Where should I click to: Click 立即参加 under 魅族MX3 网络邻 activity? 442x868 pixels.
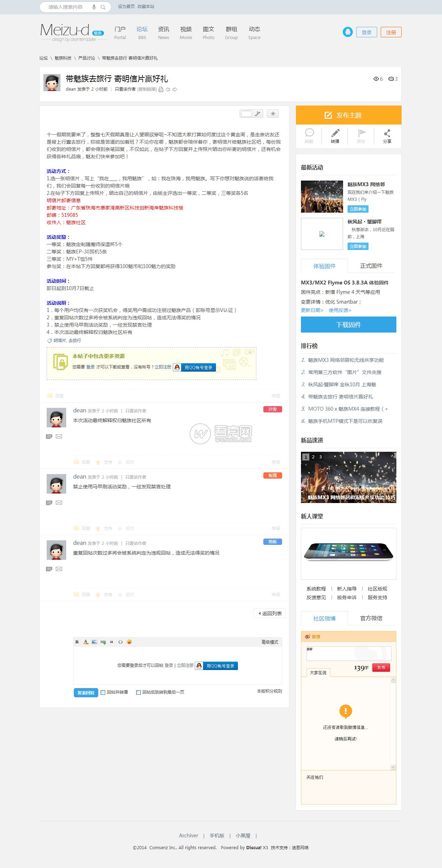pos(358,209)
